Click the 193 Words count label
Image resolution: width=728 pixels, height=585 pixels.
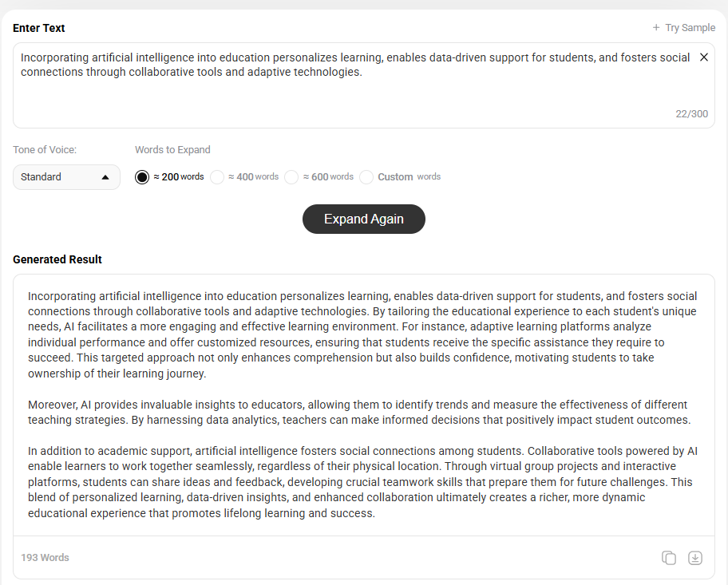[x=45, y=558]
